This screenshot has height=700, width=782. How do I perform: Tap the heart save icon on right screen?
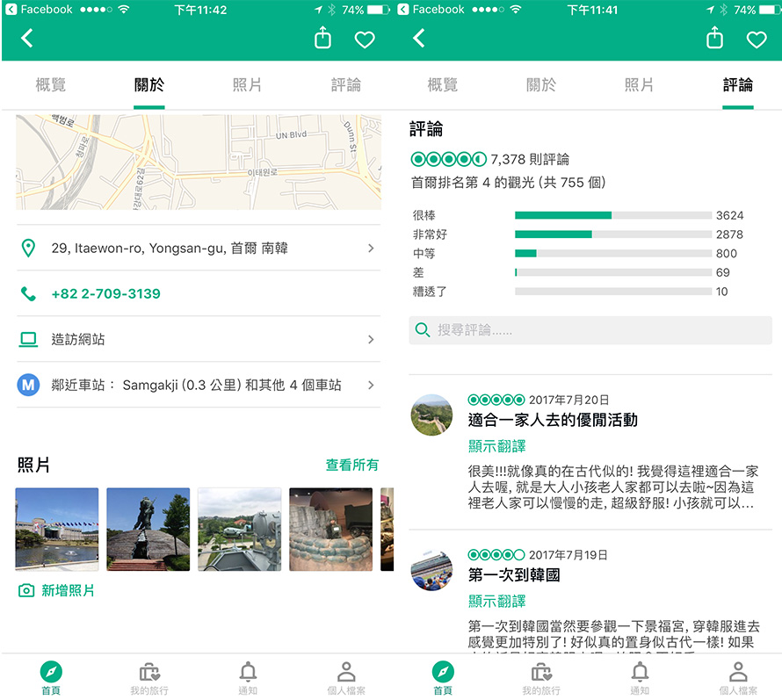click(x=757, y=40)
